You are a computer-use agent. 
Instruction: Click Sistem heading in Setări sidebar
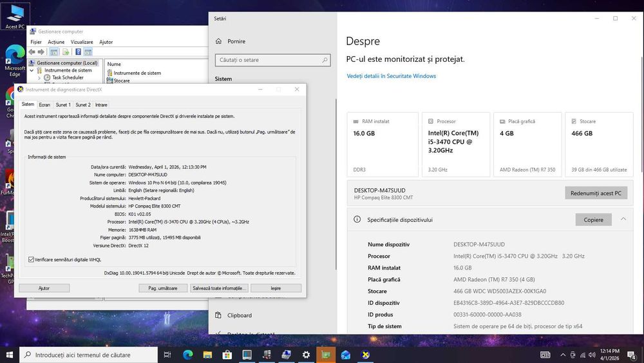[x=223, y=79]
